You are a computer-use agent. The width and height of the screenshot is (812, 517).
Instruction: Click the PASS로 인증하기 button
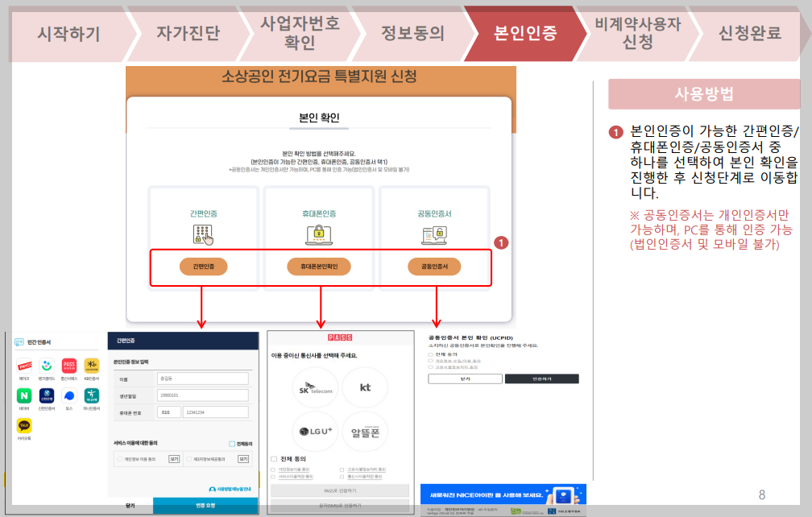(x=340, y=490)
